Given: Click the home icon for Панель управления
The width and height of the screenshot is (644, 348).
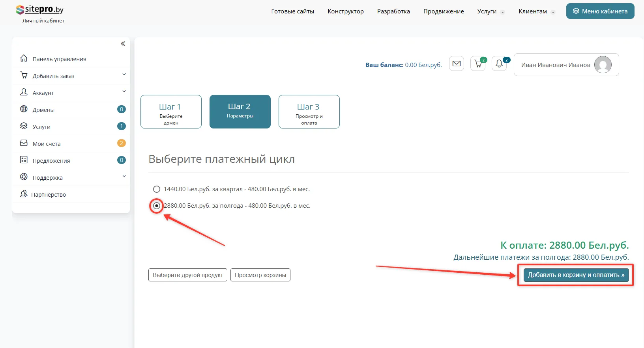Looking at the screenshot, I should tap(24, 58).
